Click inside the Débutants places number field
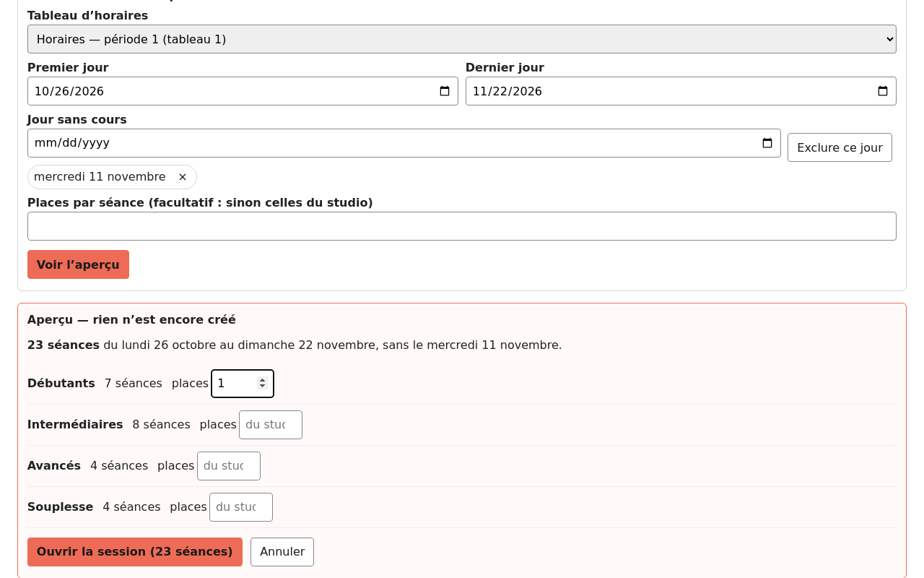Screen dimensions: 924x578 point(235,384)
